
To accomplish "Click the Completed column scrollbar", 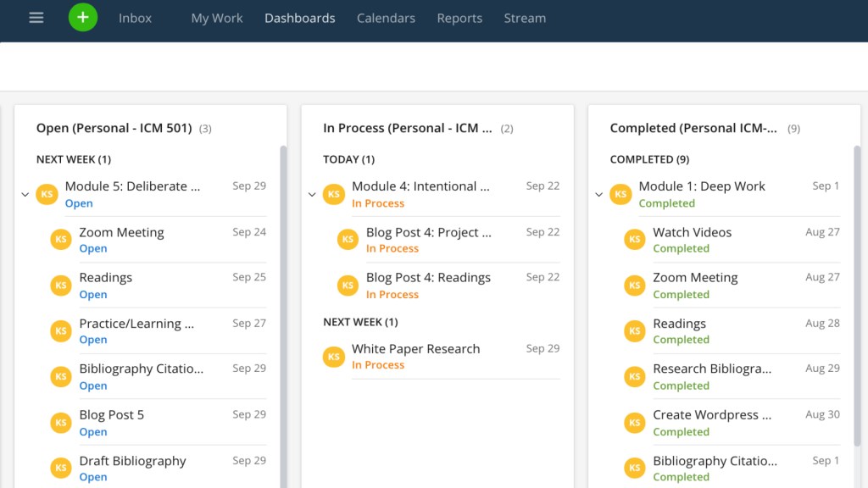I will (x=857, y=297).
